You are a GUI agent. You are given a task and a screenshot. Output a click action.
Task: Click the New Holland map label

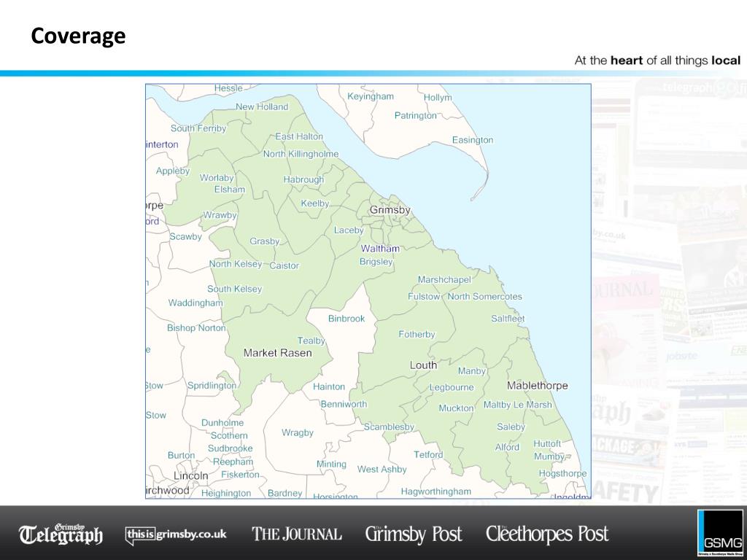coord(262,106)
